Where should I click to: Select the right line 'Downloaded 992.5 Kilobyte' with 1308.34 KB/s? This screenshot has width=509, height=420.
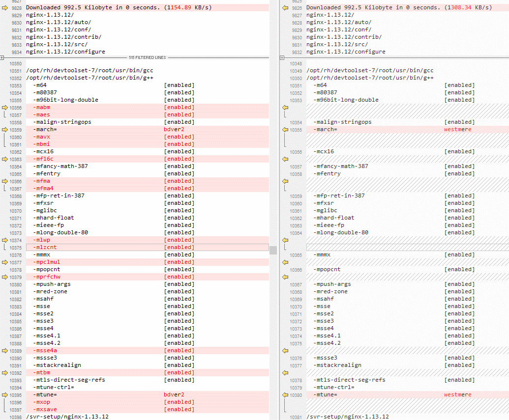tap(407, 7)
